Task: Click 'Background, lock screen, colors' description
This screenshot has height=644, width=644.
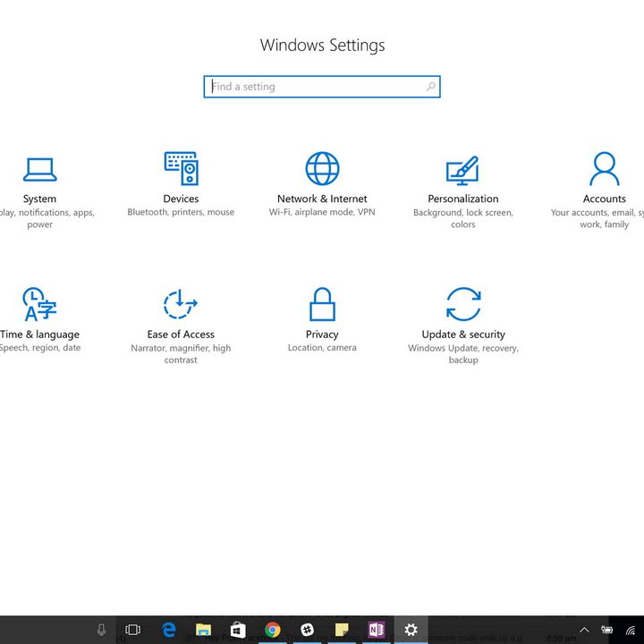Action: (463, 218)
